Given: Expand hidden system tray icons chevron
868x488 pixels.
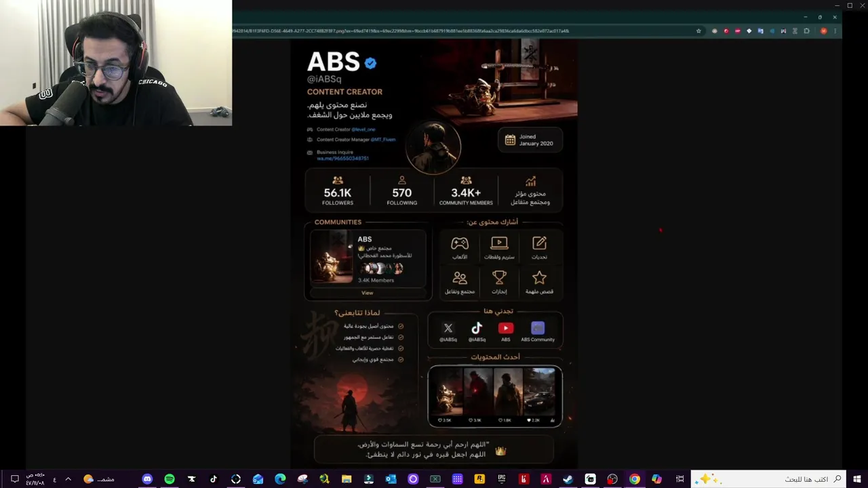Looking at the screenshot, I should click(x=68, y=479).
